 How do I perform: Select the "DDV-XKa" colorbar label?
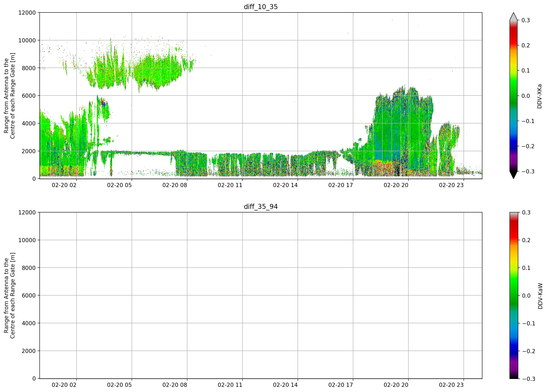pyautogui.click(x=539, y=96)
